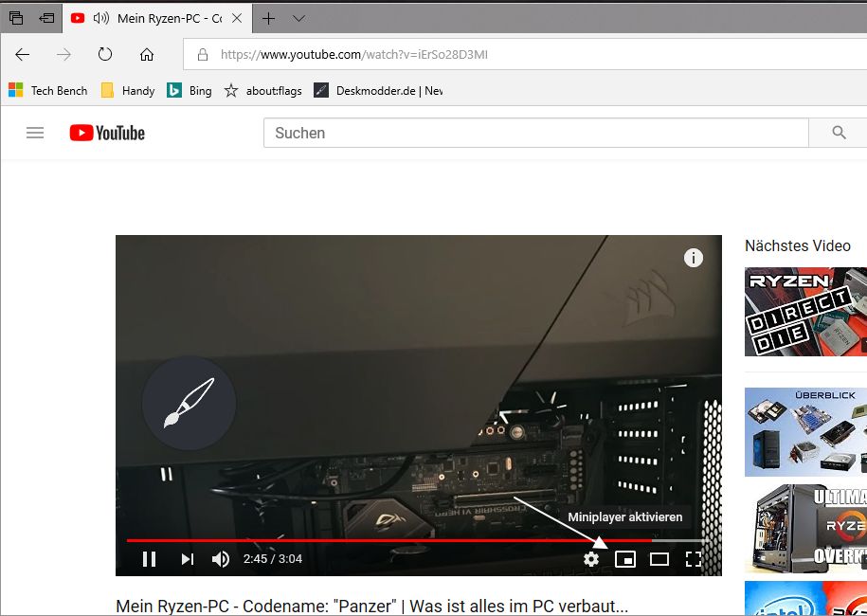Toggle theater mode
The width and height of the screenshot is (867, 616).
[659, 559]
